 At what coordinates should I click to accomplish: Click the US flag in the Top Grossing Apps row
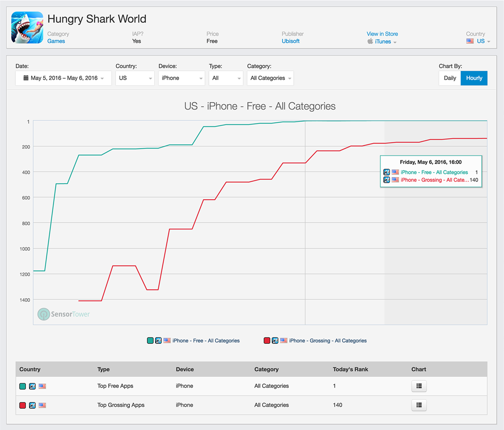point(42,405)
